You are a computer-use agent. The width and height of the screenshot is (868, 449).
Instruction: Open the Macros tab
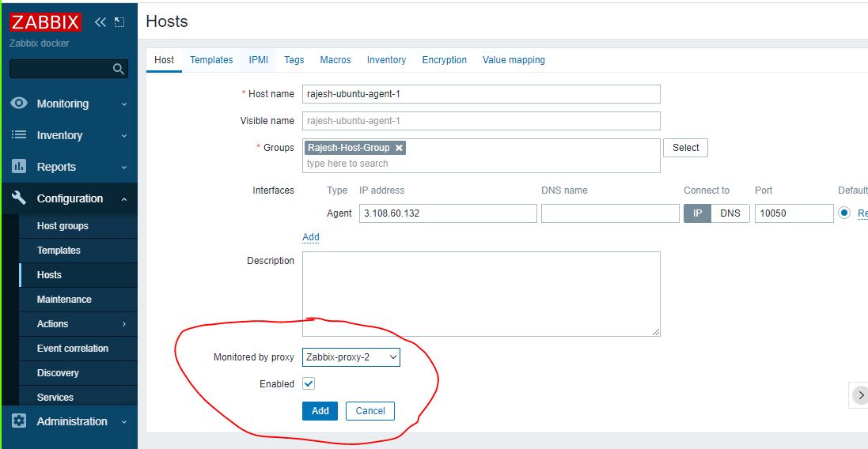click(335, 60)
